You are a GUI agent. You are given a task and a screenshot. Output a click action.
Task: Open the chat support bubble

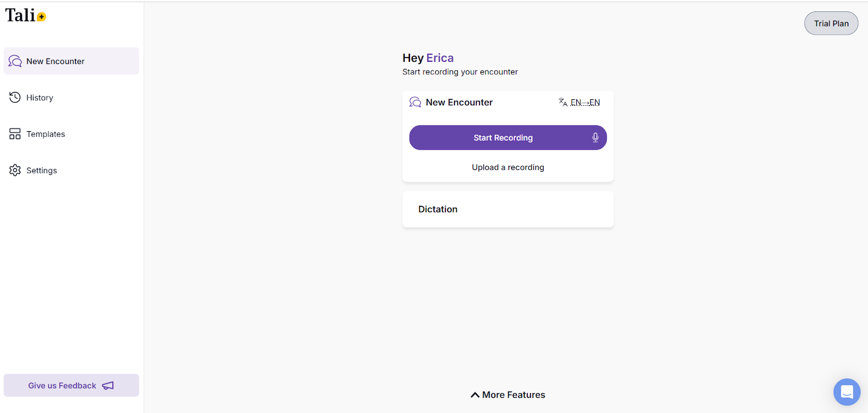[x=846, y=392]
